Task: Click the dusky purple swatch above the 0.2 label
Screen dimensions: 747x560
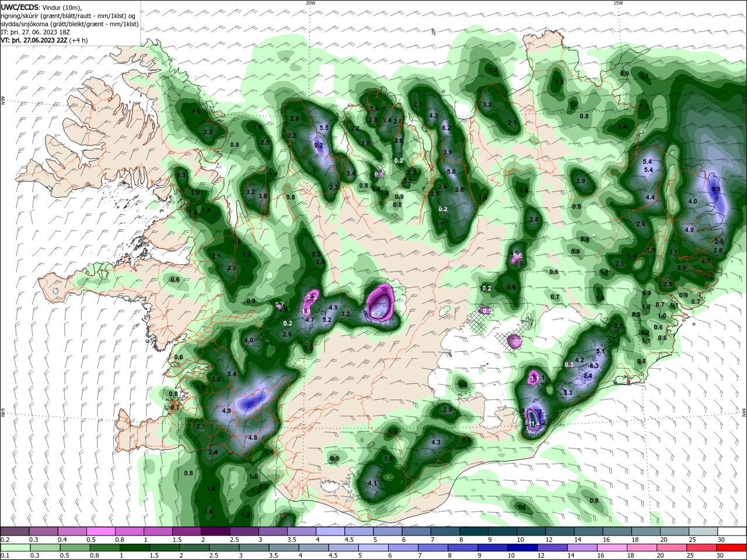Action: click(15, 531)
